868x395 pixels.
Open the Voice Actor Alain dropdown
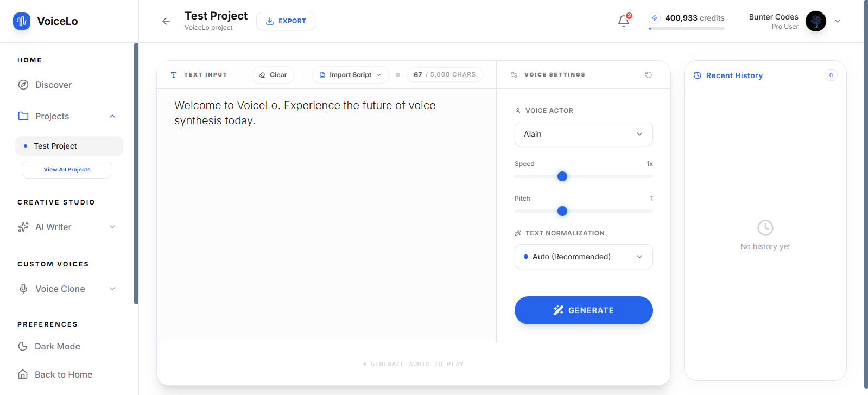[x=584, y=134]
